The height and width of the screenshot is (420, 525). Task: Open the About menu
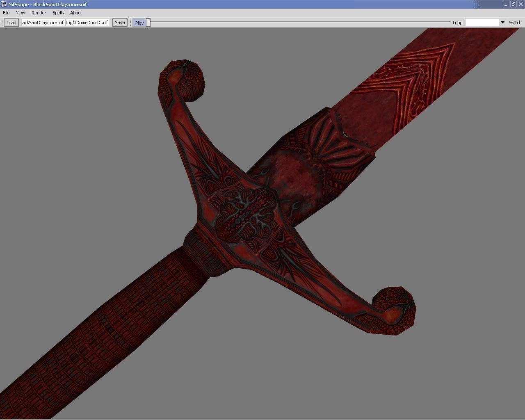point(76,13)
